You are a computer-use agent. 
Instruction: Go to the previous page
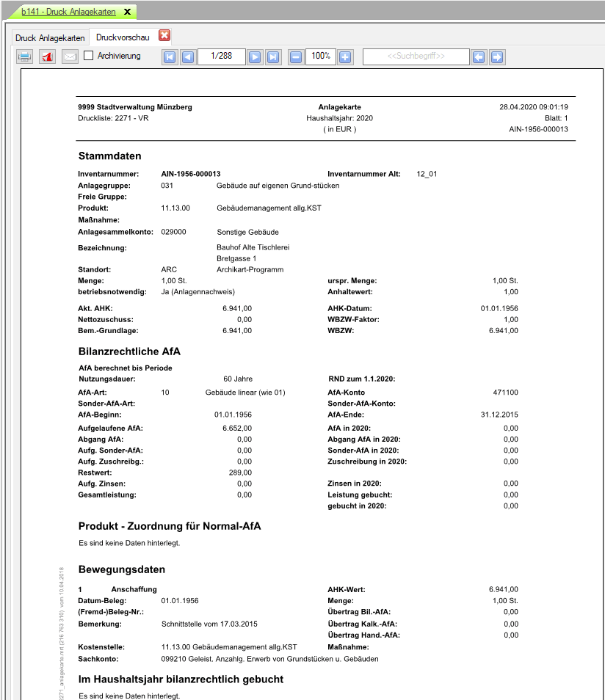click(x=187, y=56)
